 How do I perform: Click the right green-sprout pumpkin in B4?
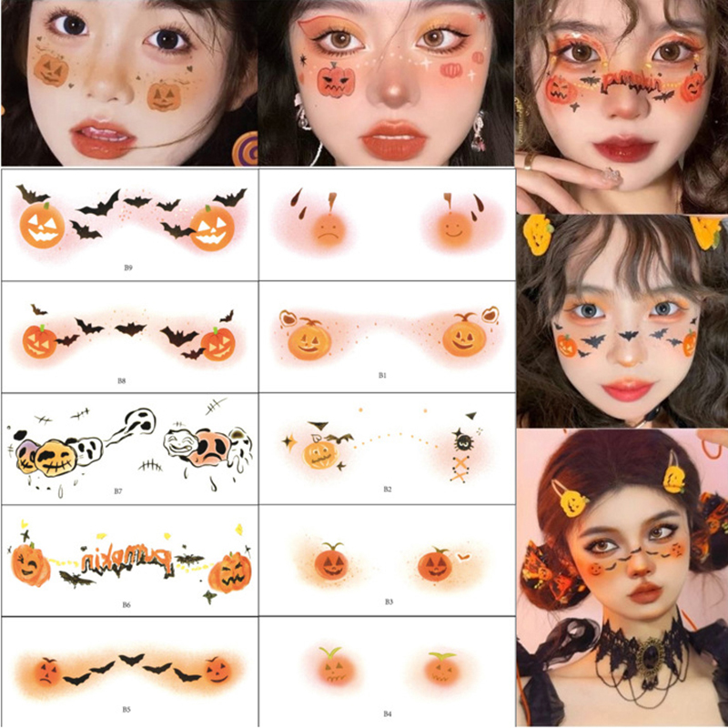442,668
